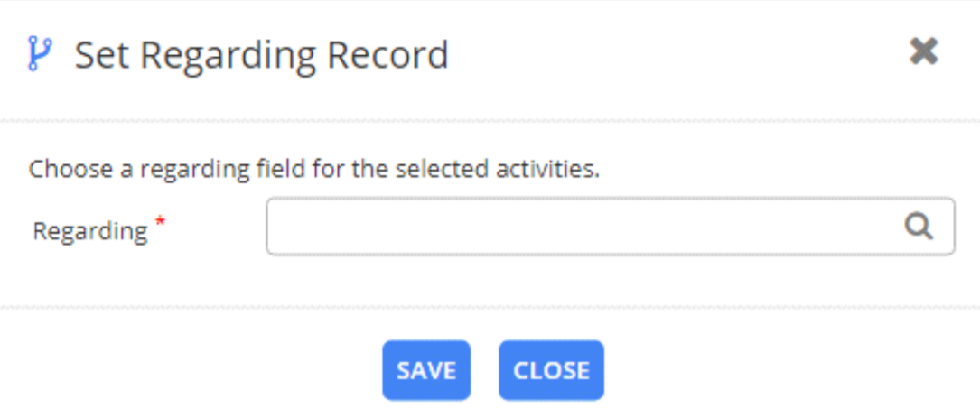This screenshot has width=980, height=418.
Task: Cancel using the CLOSE button
Action: tap(551, 370)
